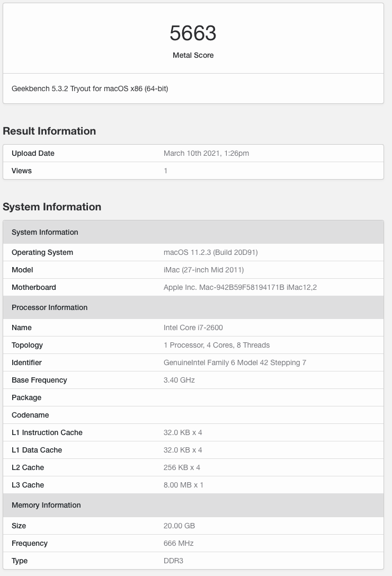392x576 pixels.
Task: Select the 'DDR3' value
Action: click(x=173, y=561)
